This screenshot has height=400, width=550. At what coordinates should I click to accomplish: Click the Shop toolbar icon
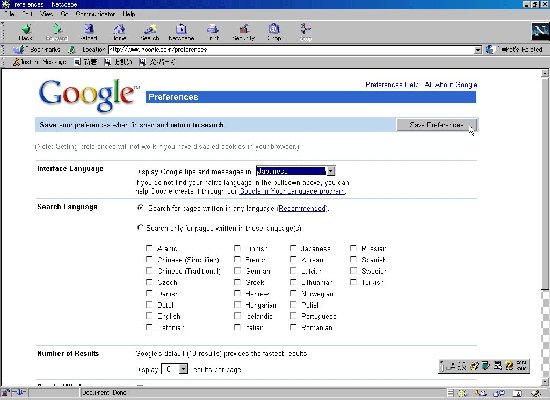point(274,32)
